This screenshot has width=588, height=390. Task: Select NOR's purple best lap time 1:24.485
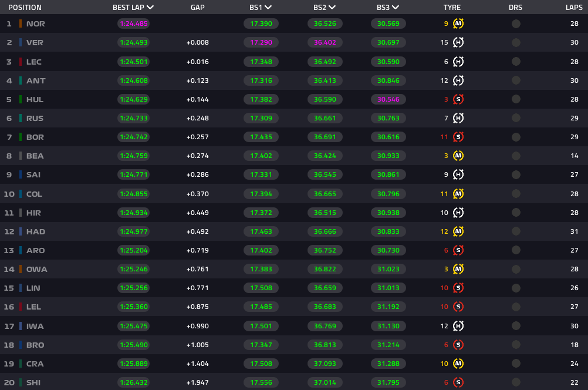pos(133,24)
